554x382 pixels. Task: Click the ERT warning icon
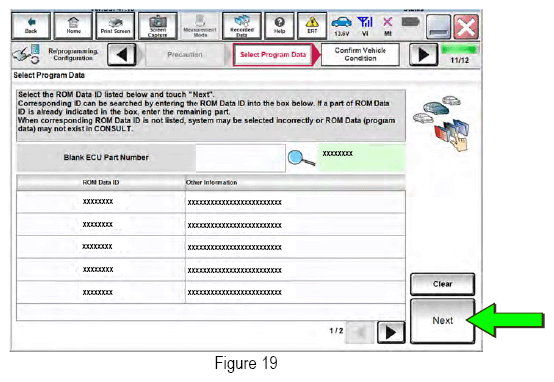[x=312, y=26]
